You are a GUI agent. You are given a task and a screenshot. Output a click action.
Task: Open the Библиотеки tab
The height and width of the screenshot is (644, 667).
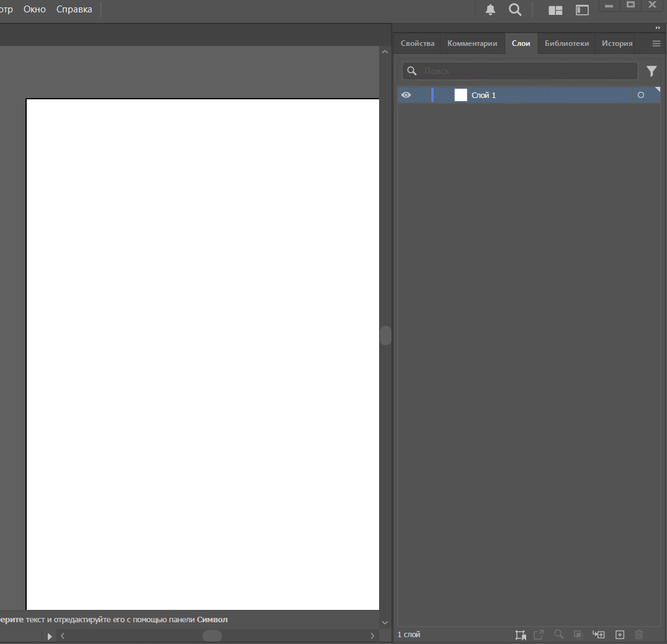click(566, 43)
